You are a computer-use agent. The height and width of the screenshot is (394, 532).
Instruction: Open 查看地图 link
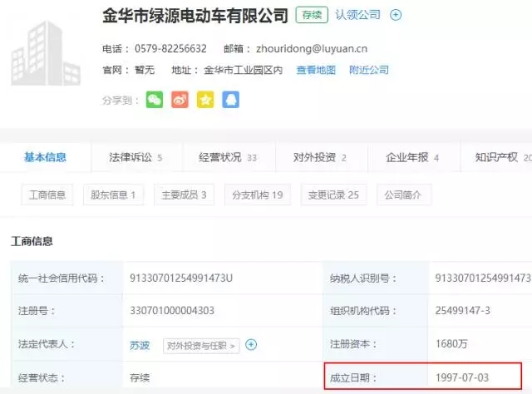316,71
